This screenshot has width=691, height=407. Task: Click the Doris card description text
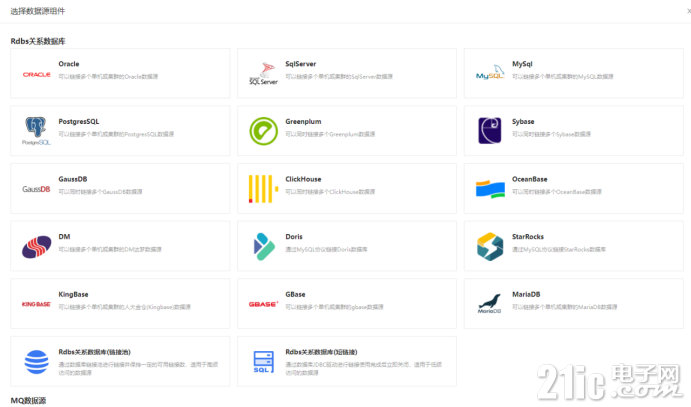click(326, 250)
